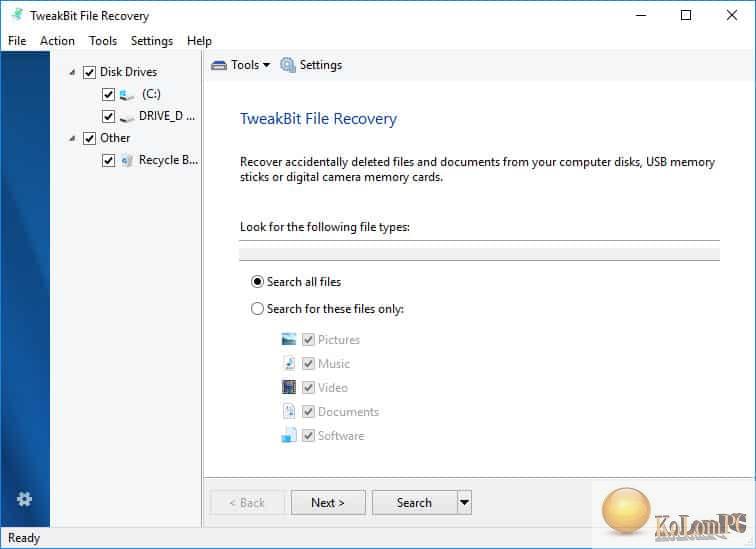Collapse the Other tree node

(72, 139)
